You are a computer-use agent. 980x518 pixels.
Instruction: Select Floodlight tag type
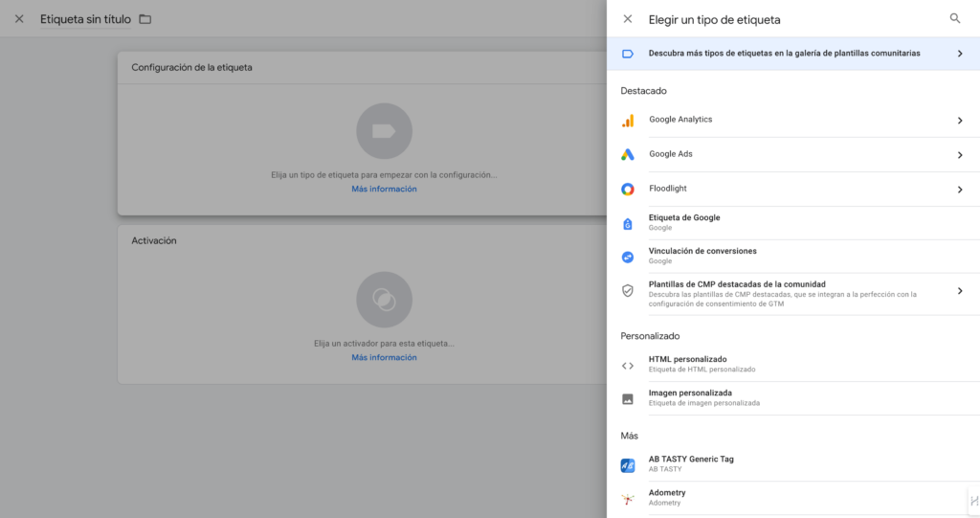(x=793, y=189)
